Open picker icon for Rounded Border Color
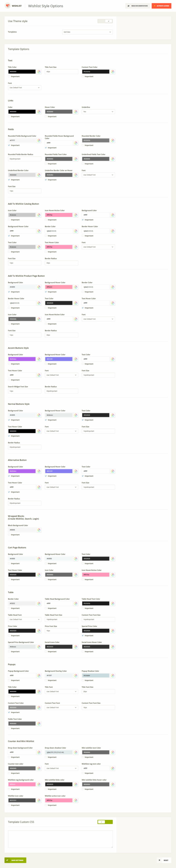 coord(113,140)
